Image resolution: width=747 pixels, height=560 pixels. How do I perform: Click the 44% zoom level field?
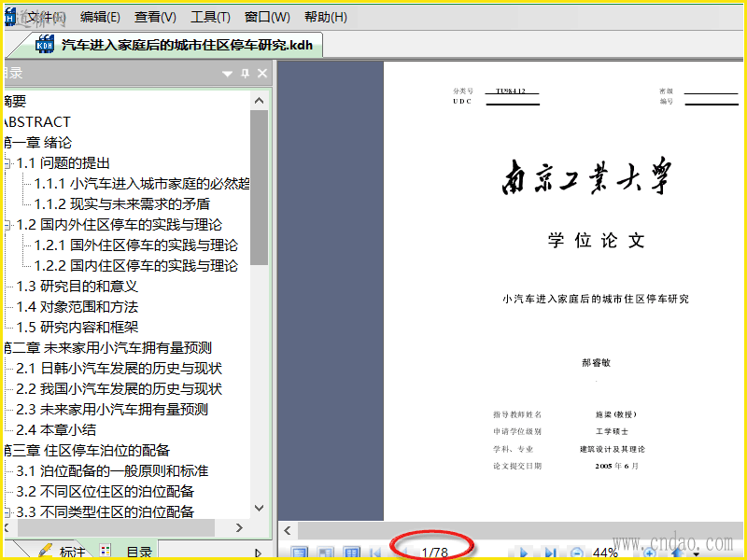tap(605, 553)
